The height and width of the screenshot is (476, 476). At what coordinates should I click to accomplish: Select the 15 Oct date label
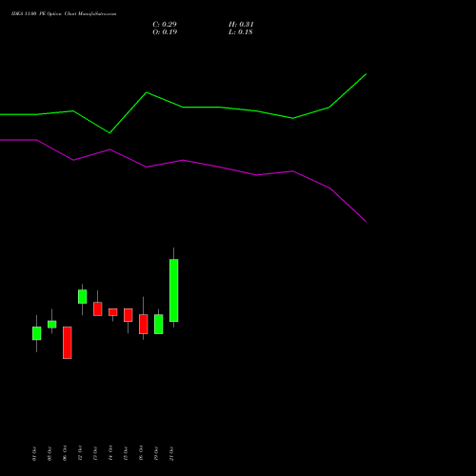click(126, 453)
